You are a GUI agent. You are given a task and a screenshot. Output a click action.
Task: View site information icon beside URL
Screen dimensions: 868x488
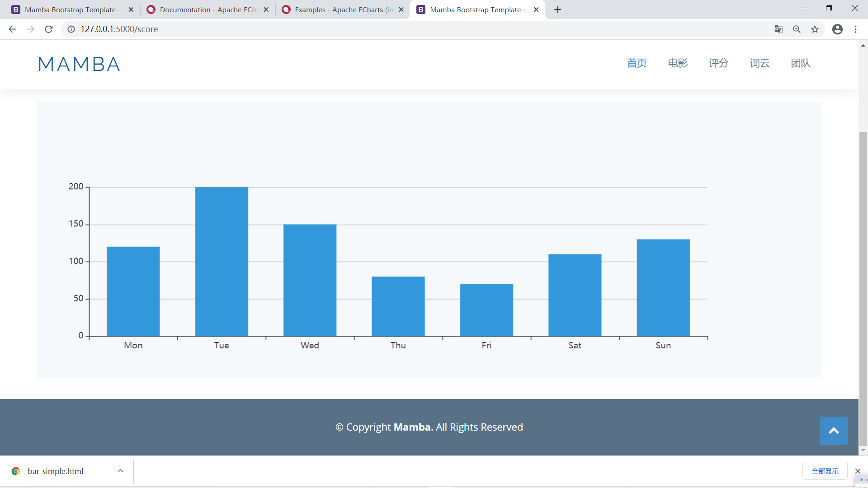click(71, 29)
